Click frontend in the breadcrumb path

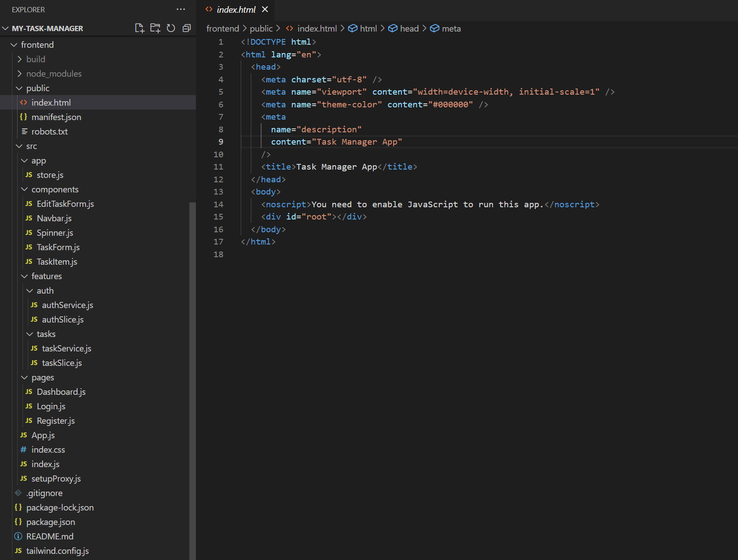(223, 28)
